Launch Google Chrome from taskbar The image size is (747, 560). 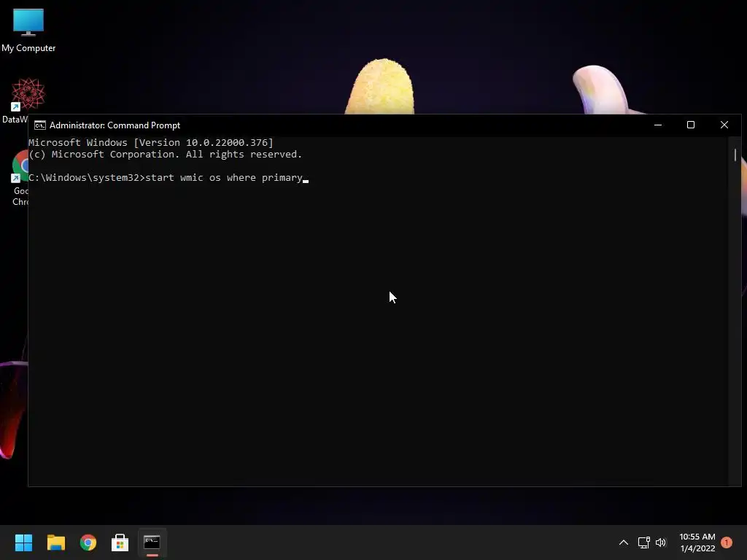coord(88,542)
